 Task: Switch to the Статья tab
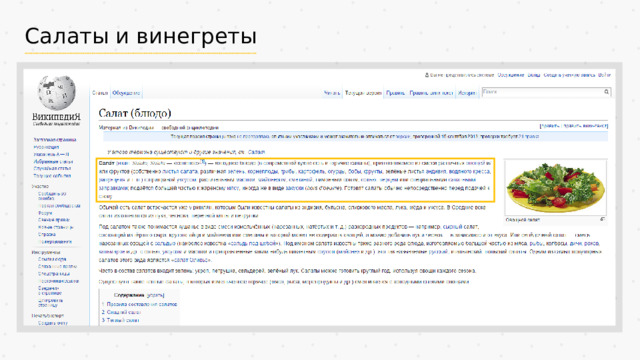point(100,93)
